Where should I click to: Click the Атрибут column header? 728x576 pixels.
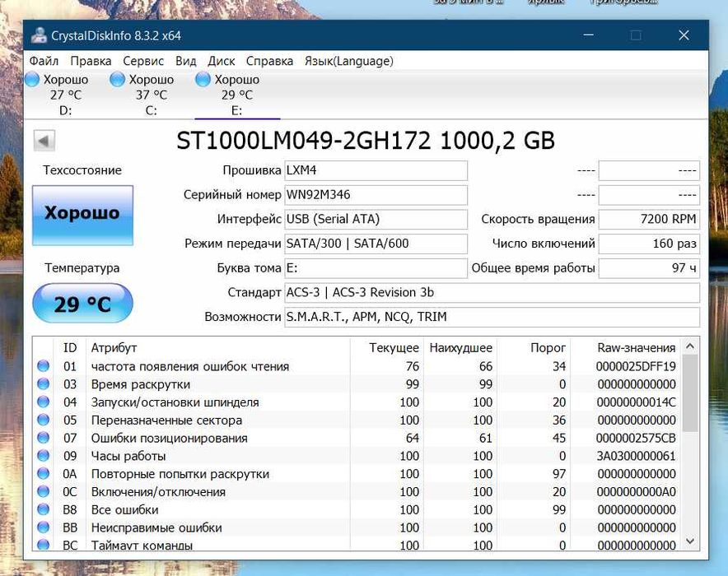coord(218,348)
